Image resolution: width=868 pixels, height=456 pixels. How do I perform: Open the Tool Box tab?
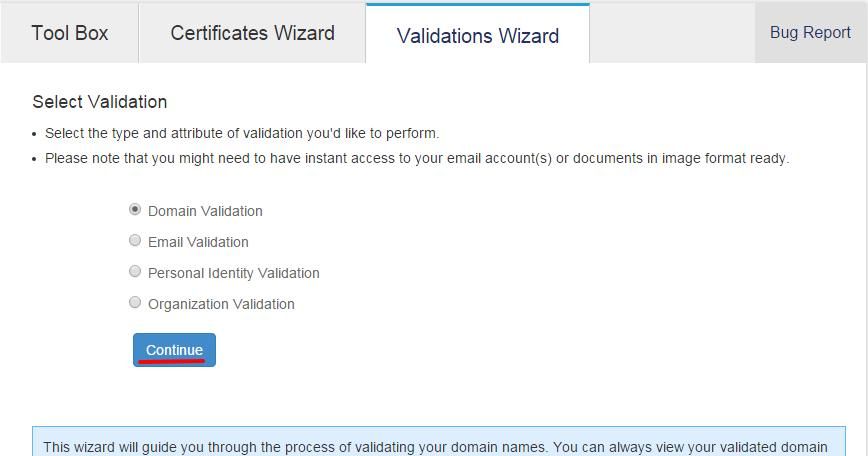click(x=70, y=33)
